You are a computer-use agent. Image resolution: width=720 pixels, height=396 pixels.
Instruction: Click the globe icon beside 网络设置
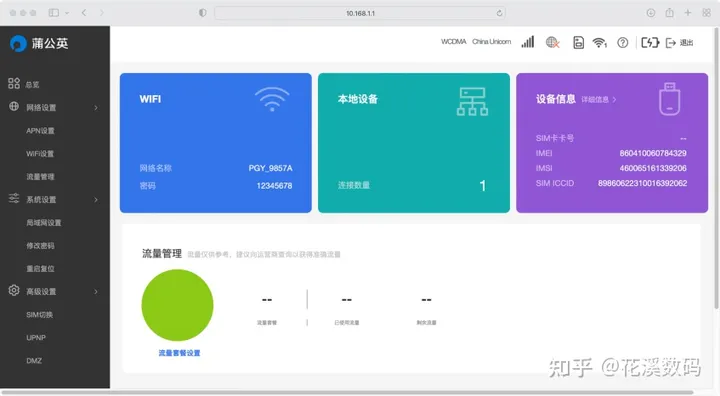[x=14, y=106]
